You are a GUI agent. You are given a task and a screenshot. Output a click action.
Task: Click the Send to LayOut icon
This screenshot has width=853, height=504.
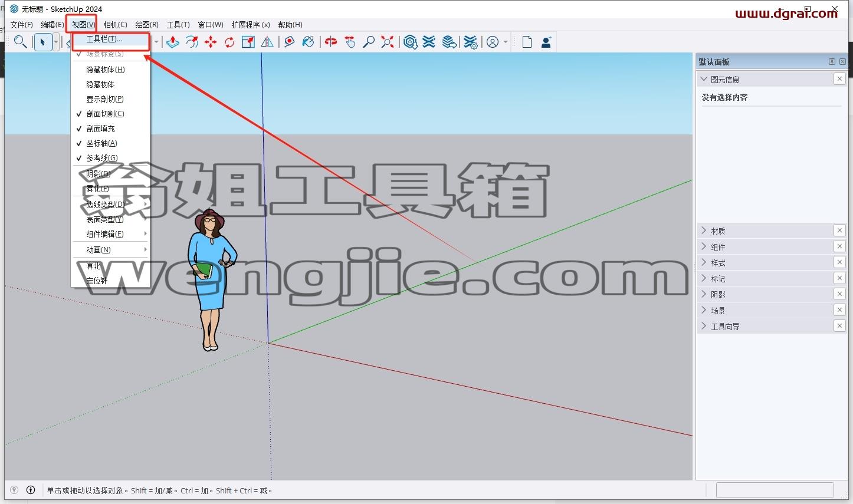(x=450, y=42)
